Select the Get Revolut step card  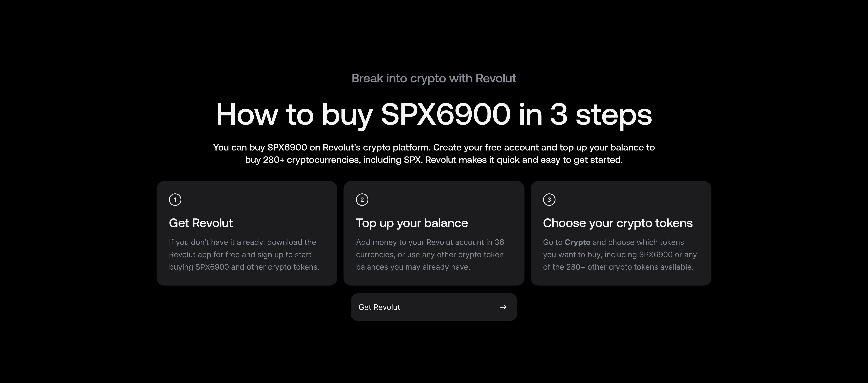click(247, 233)
